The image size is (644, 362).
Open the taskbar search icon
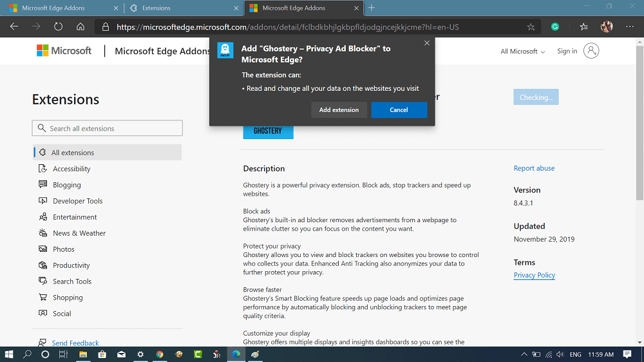(x=27, y=354)
